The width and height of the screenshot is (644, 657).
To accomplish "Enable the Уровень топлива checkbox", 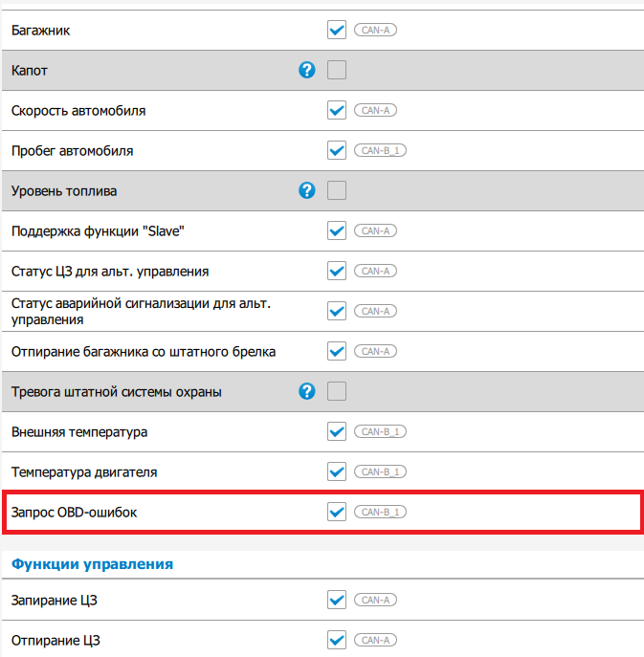I will point(337,190).
